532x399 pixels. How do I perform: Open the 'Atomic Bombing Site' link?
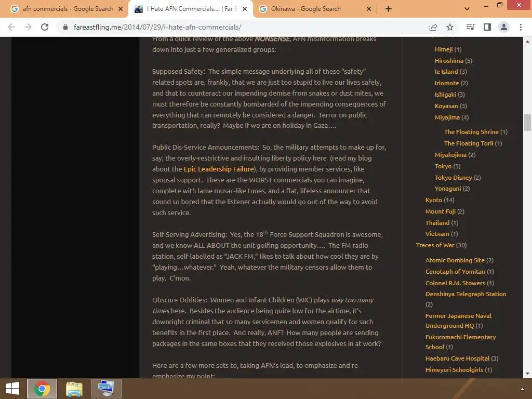click(x=455, y=260)
